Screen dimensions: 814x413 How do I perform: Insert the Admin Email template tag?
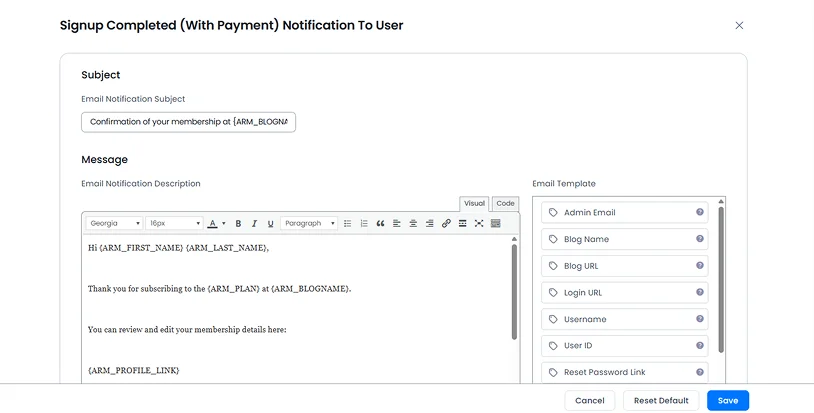point(625,212)
